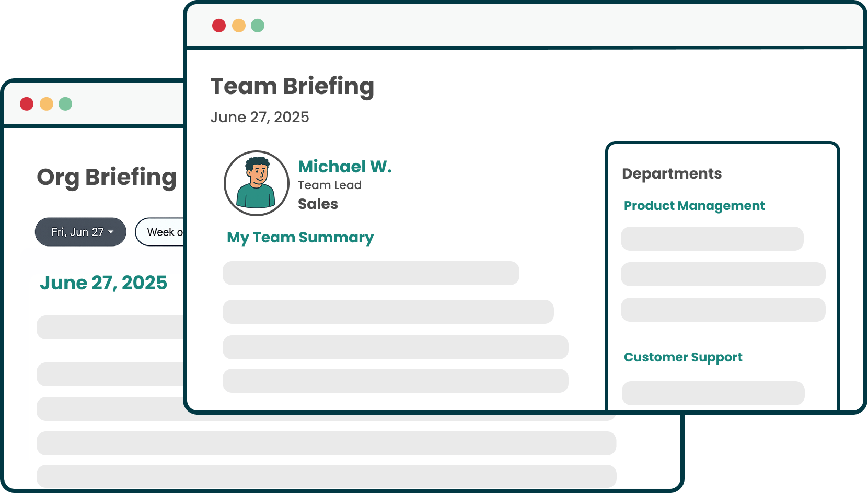Select the My Team Summary heading
The image size is (868, 493).
click(300, 238)
